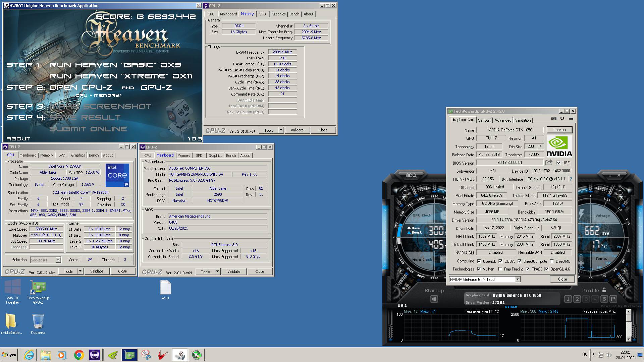644x362 pixels.
Task: Toggle the OpenGL 4.6 checkbox
Action: 546,269
